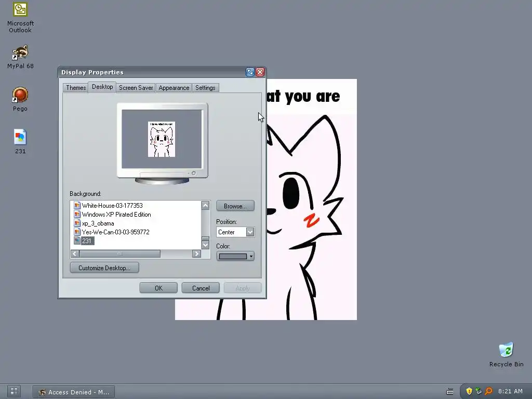Activate the Access Denied taskbar button
This screenshot has width=532, height=399.
click(x=74, y=392)
